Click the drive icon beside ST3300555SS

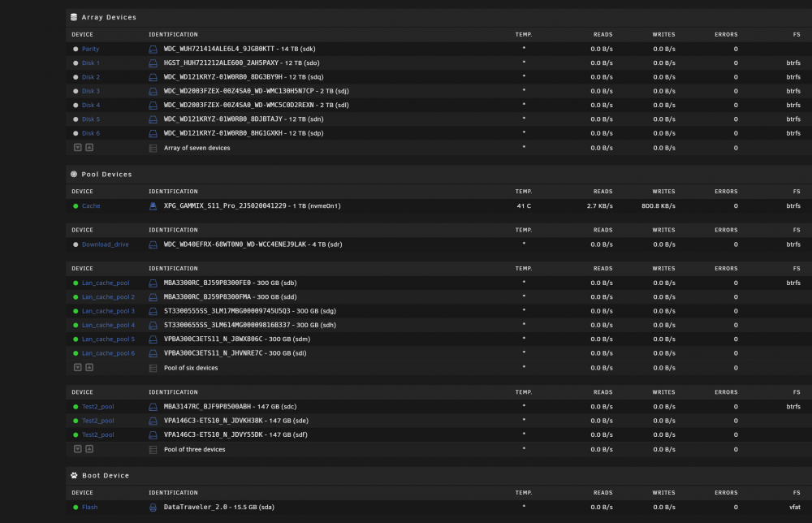[x=153, y=311]
